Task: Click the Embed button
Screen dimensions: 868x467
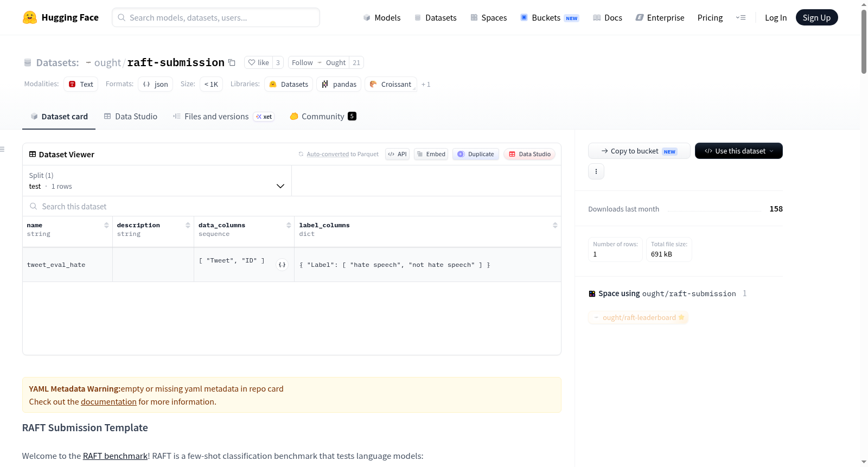Action: 431,154
